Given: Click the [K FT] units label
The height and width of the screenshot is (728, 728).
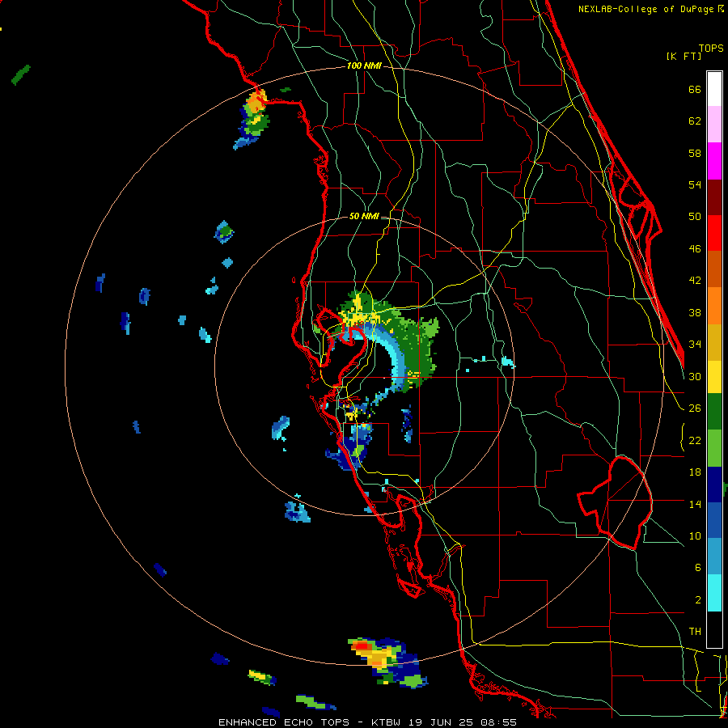Looking at the screenshot, I should pyautogui.click(x=684, y=56).
